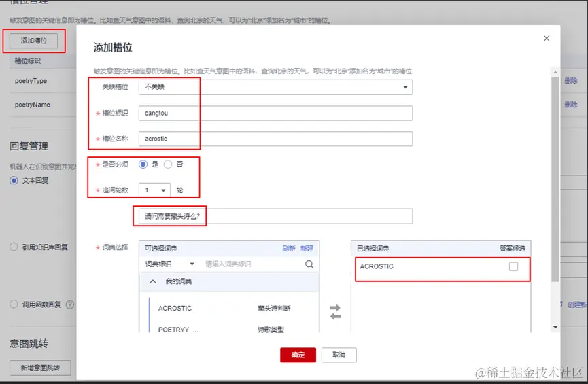This screenshot has height=384, width=588.
Task: Click the dialog scrollbar up arrow
Action: coord(555,72)
